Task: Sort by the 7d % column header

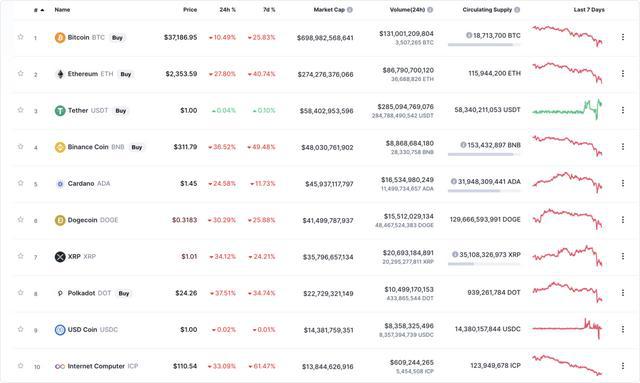Action: (x=269, y=9)
